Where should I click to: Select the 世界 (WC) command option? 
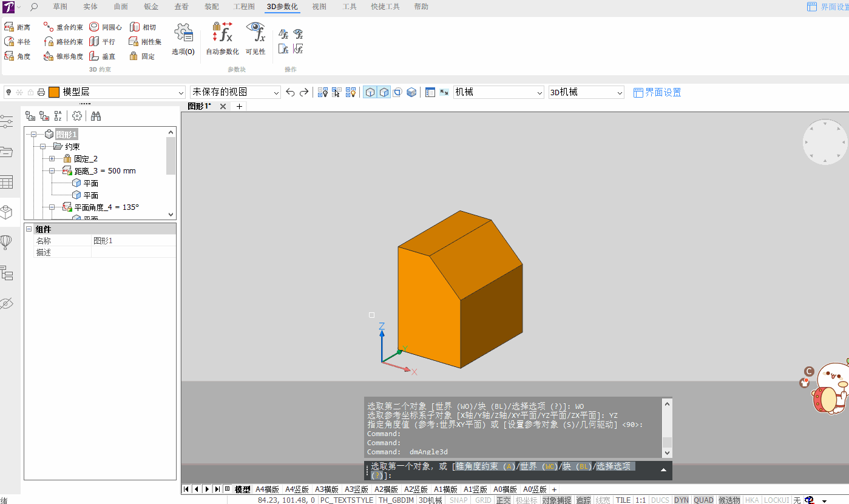coord(539,466)
